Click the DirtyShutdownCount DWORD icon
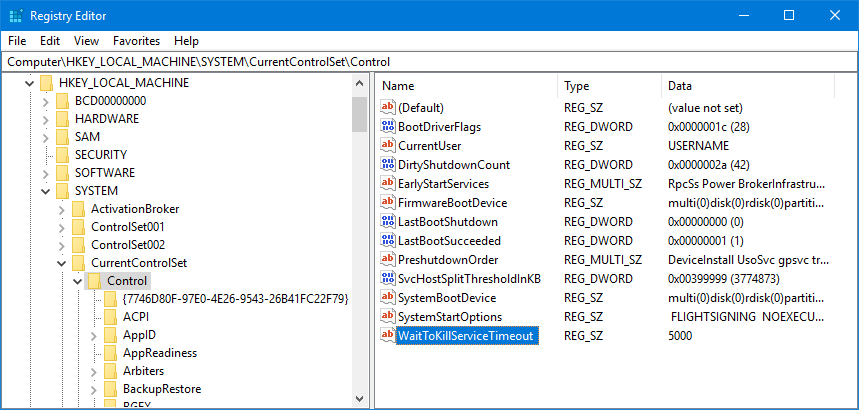859x410 pixels. 388,164
